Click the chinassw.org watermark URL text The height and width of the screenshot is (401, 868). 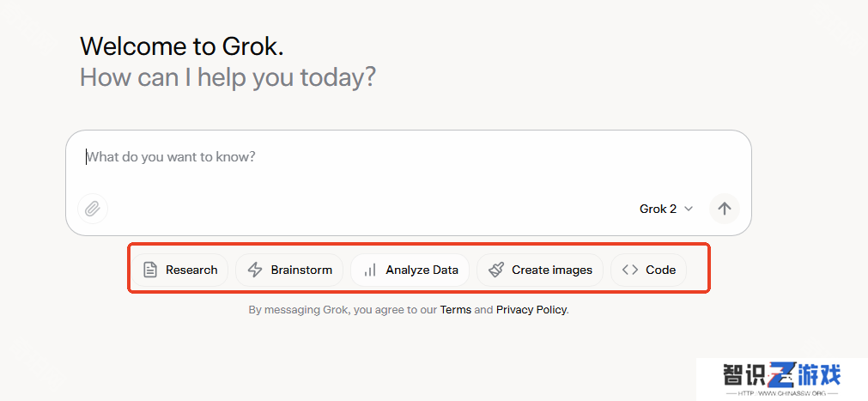pyautogui.click(x=782, y=393)
